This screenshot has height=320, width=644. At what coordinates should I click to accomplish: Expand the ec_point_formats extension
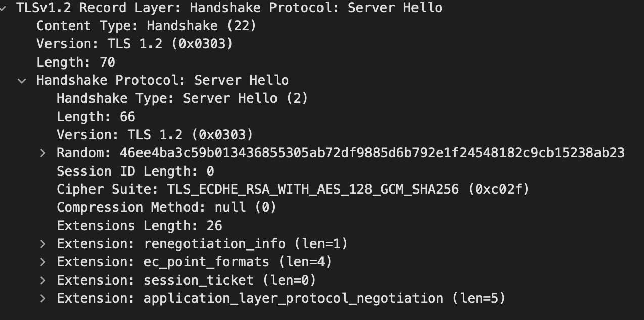[x=43, y=262]
